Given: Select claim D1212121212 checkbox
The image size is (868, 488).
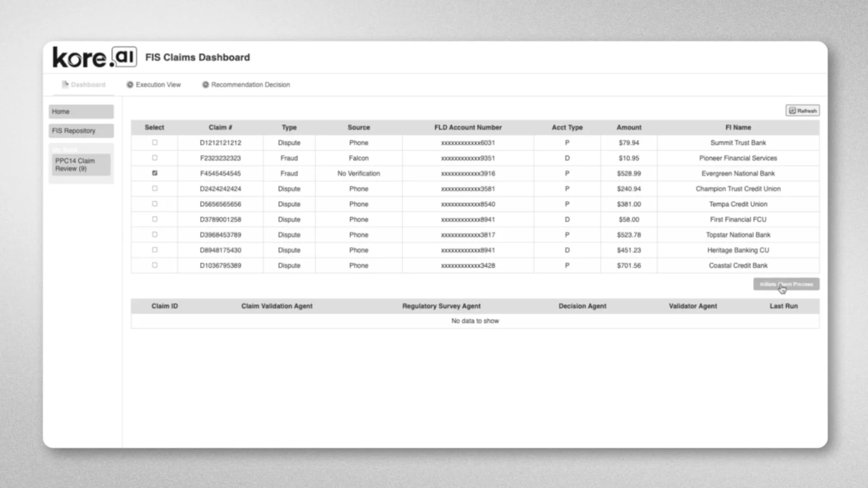Looking at the screenshot, I should tap(155, 143).
